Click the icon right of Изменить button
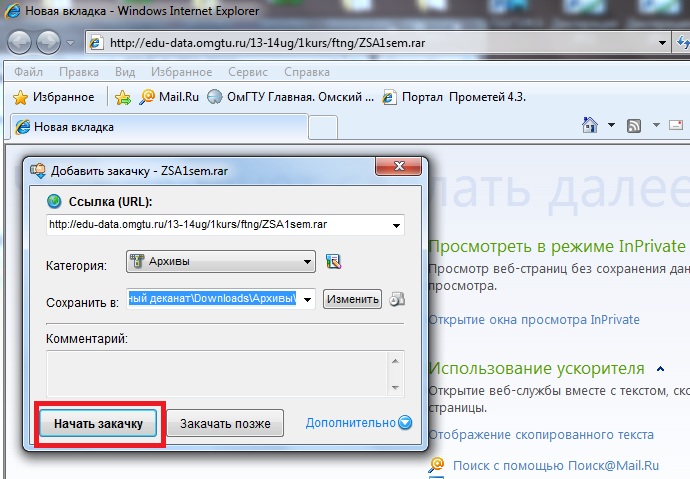690x479 pixels. click(397, 299)
